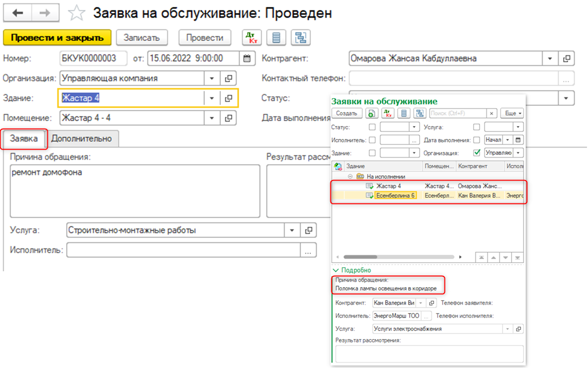The width and height of the screenshot is (588, 368).
Task: Open the Еще menu in the list window
Action: (x=511, y=113)
